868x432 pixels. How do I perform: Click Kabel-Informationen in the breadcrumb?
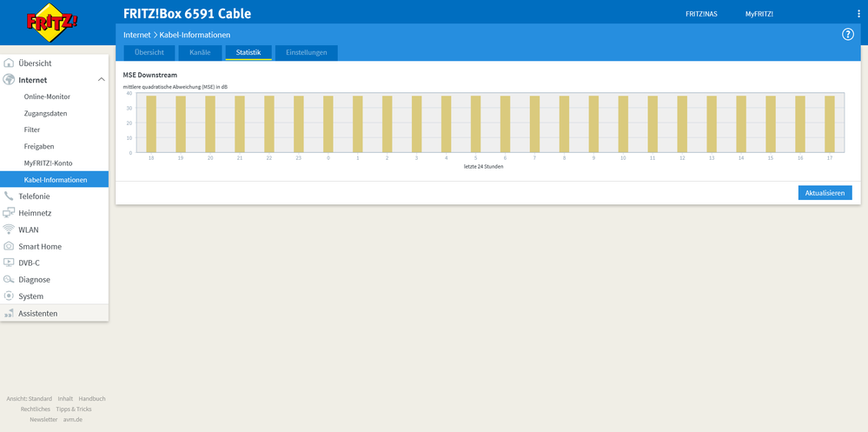pyautogui.click(x=195, y=35)
